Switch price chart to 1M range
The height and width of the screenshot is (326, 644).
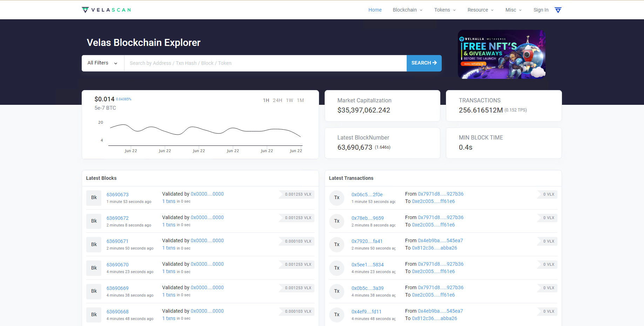pyautogui.click(x=300, y=101)
